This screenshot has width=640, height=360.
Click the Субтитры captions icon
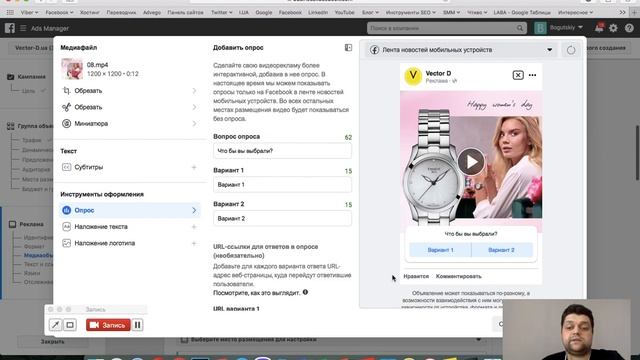pyautogui.click(x=67, y=167)
